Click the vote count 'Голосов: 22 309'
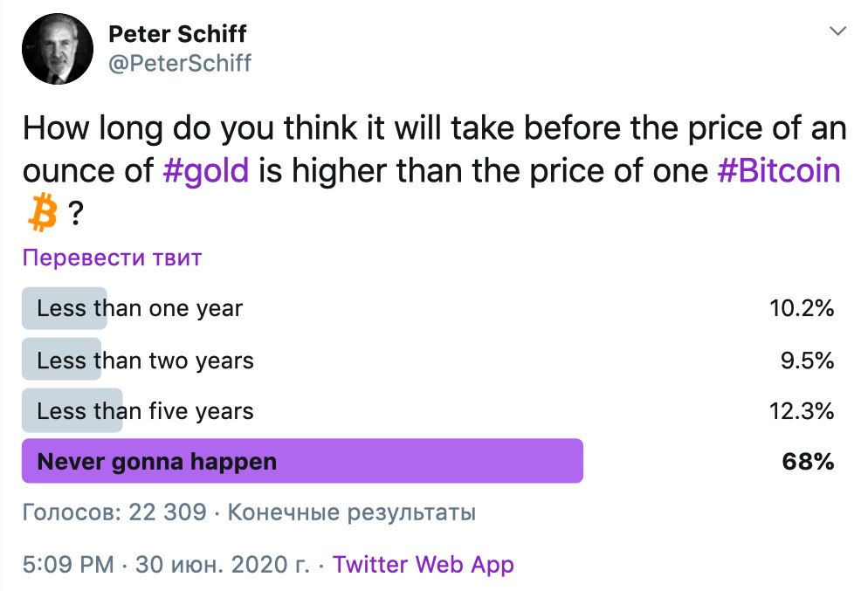Viewport: 868px width, 591px height. coord(114,512)
